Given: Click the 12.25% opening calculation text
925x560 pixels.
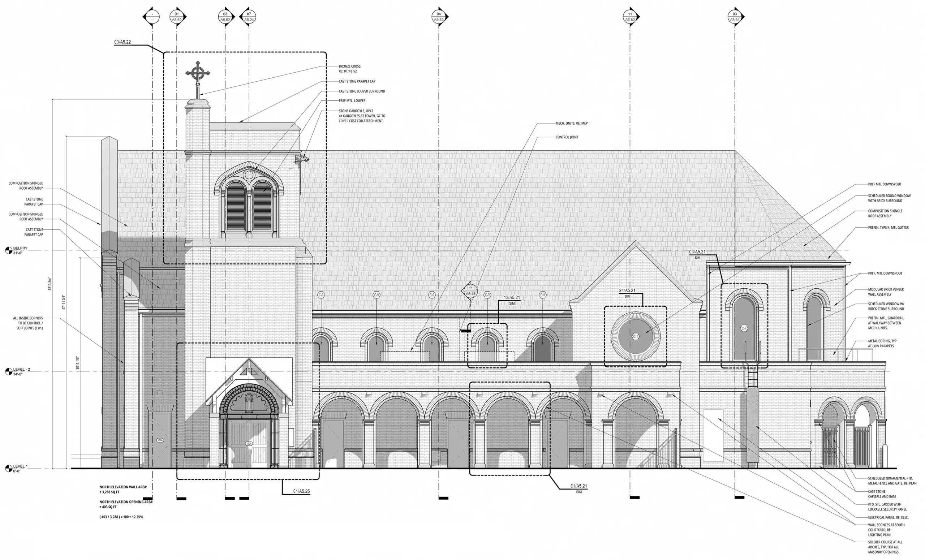Looking at the screenshot, I should click(121, 517).
